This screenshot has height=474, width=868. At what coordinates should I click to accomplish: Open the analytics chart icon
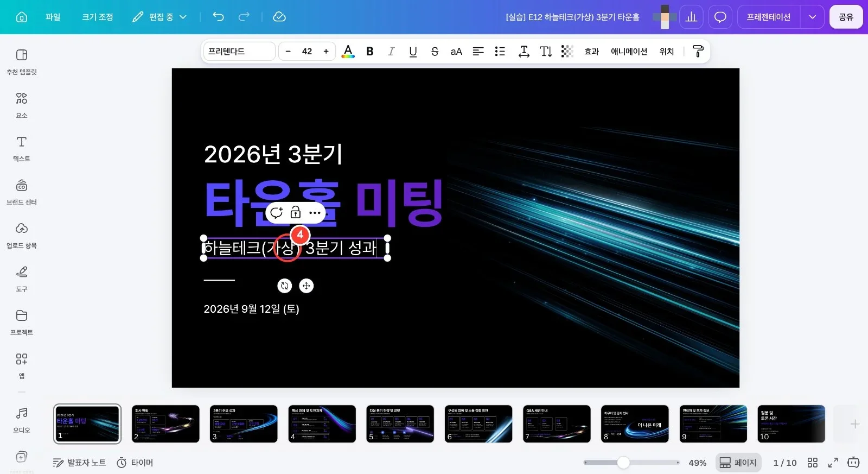[692, 17]
